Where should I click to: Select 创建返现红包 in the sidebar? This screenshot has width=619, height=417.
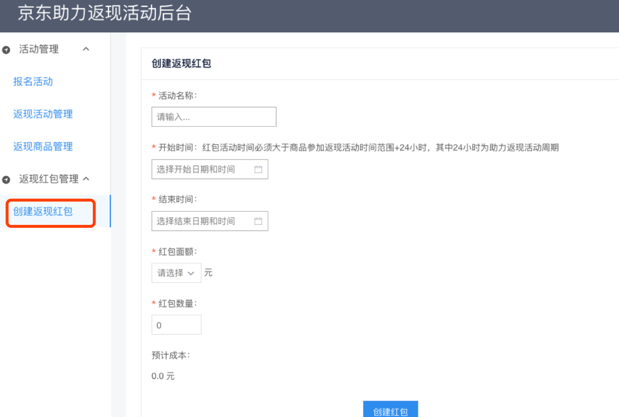[x=43, y=211]
